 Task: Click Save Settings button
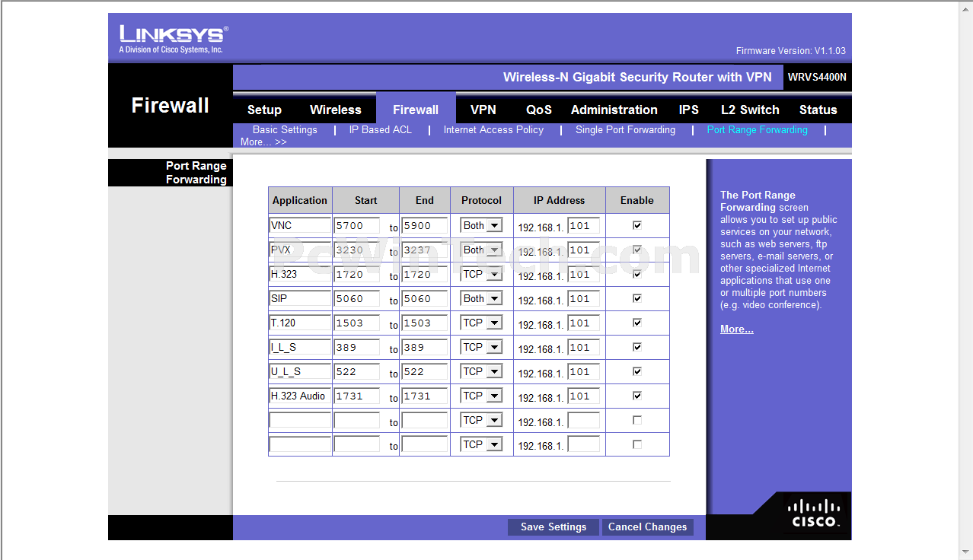pos(553,527)
